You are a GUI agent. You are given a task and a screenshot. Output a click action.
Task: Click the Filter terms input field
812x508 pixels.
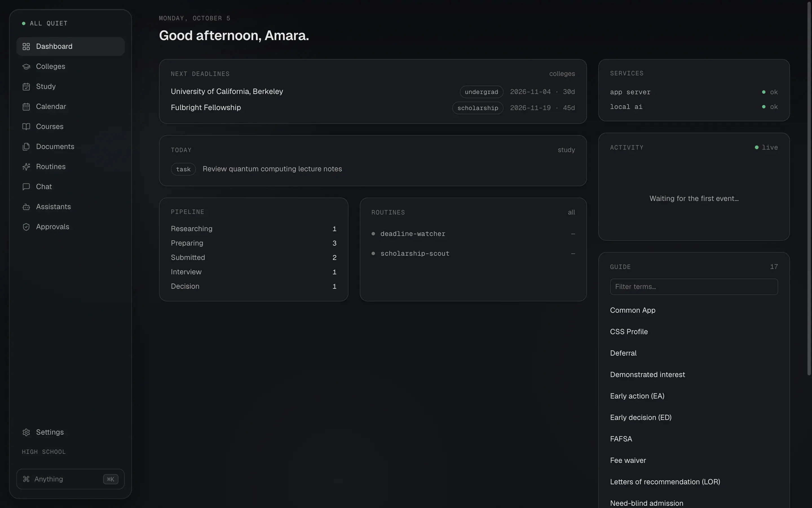click(694, 286)
